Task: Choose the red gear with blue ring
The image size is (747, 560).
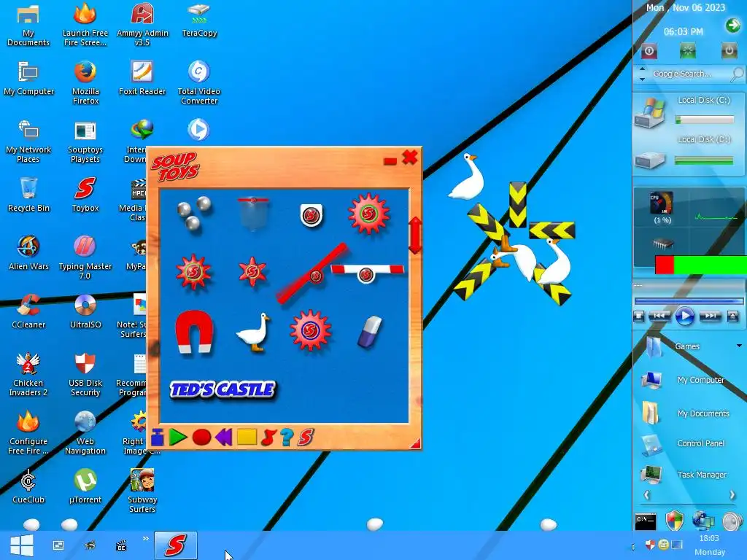Action: (x=310, y=330)
